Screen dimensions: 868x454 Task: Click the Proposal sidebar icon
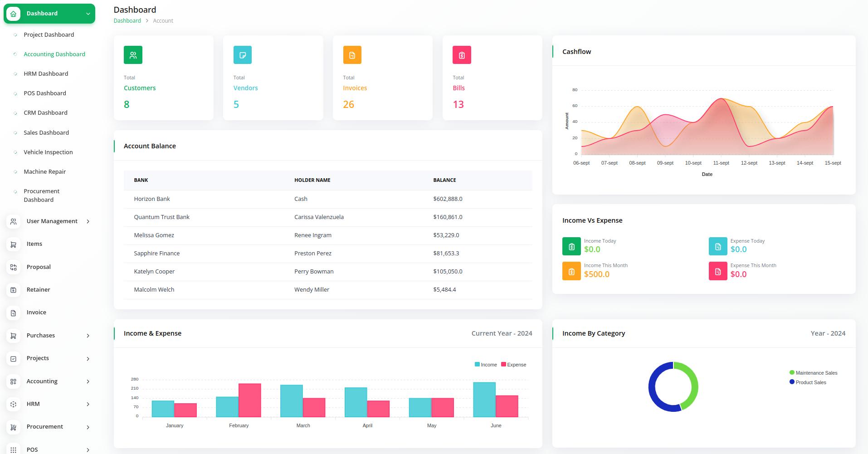[14, 267]
